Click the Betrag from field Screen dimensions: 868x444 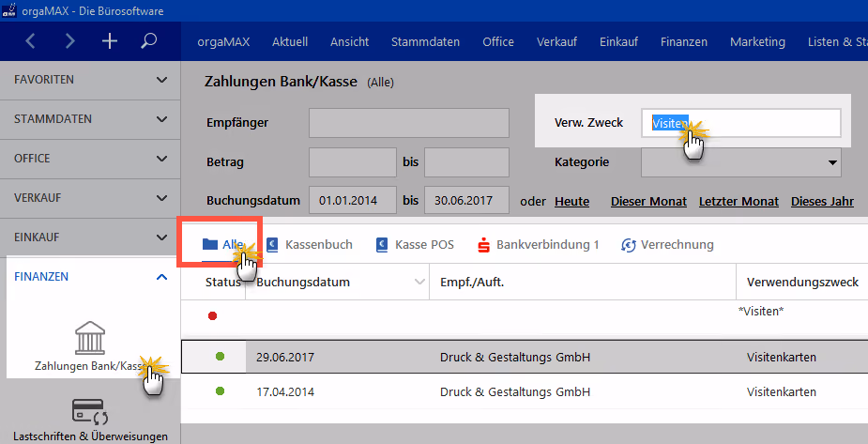[353, 162]
